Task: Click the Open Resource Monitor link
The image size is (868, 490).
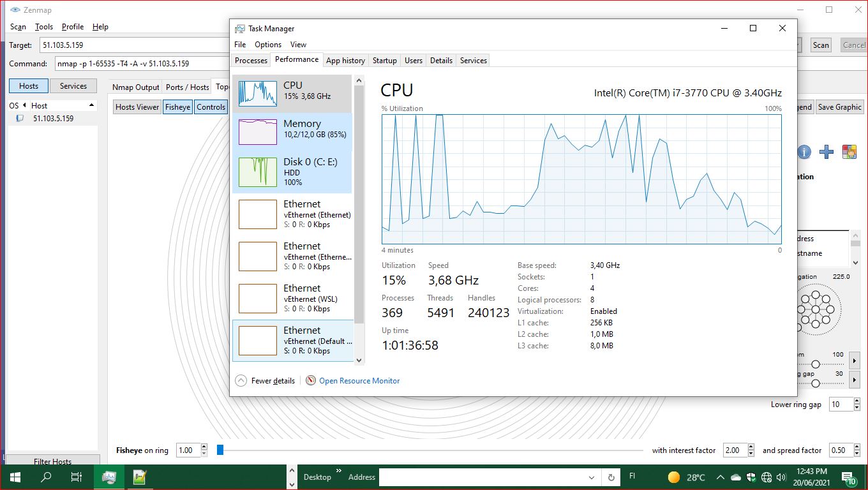Action: pyautogui.click(x=359, y=380)
